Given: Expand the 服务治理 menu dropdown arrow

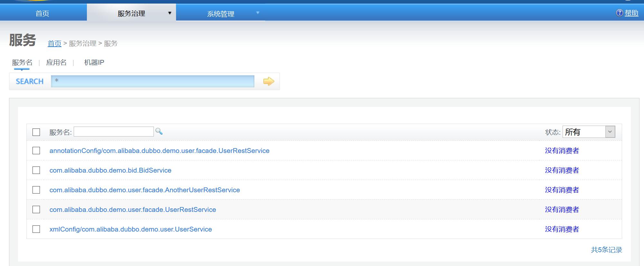Looking at the screenshot, I should [170, 13].
